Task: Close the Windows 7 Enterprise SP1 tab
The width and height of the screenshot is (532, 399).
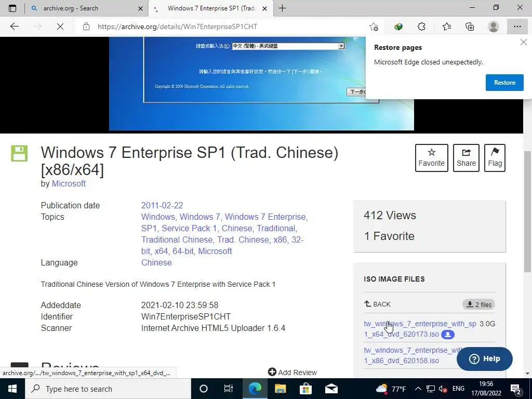Action: 265,8
